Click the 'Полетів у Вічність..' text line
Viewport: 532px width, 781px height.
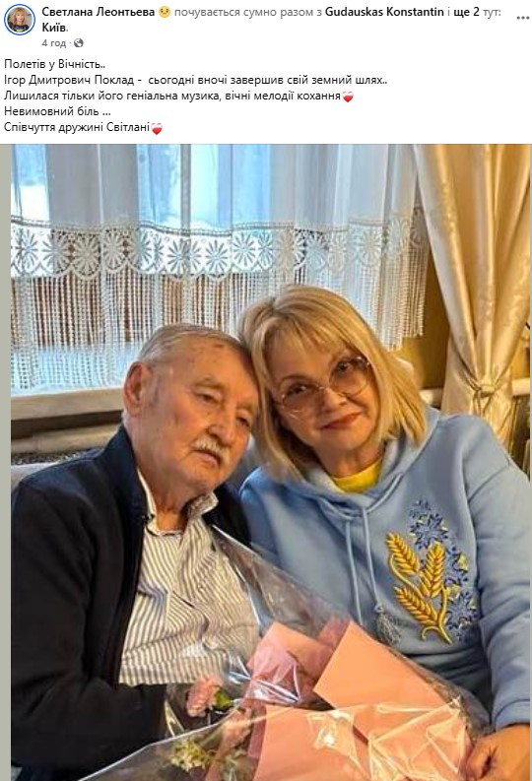click(x=55, y=64)
